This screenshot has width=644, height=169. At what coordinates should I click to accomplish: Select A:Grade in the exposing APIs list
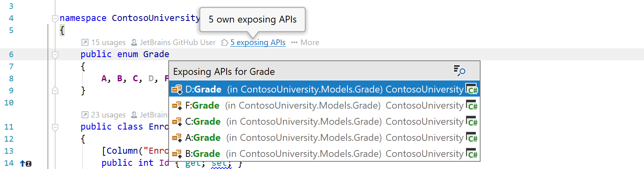(324, 137)
